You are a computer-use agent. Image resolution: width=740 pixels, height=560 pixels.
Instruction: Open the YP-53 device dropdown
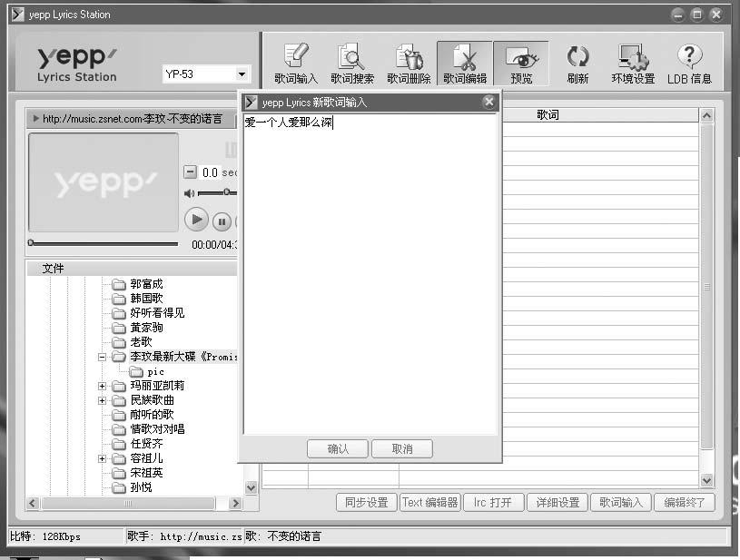point(242,74)
